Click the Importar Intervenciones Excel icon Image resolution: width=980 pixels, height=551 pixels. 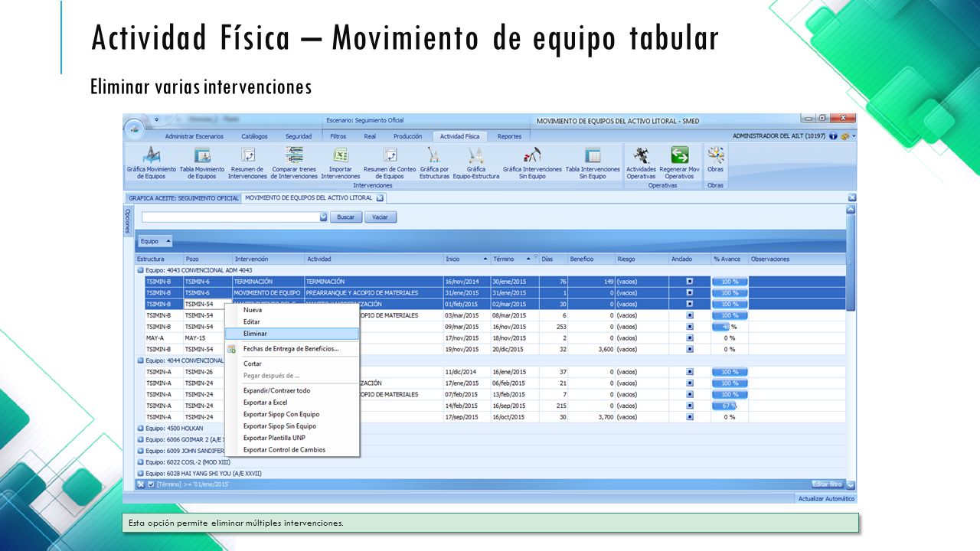(341, 155)
